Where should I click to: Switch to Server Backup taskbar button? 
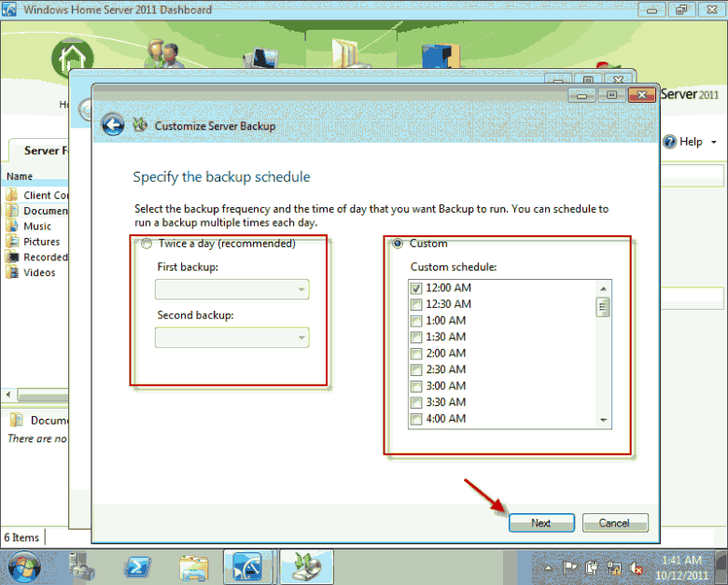306,567
